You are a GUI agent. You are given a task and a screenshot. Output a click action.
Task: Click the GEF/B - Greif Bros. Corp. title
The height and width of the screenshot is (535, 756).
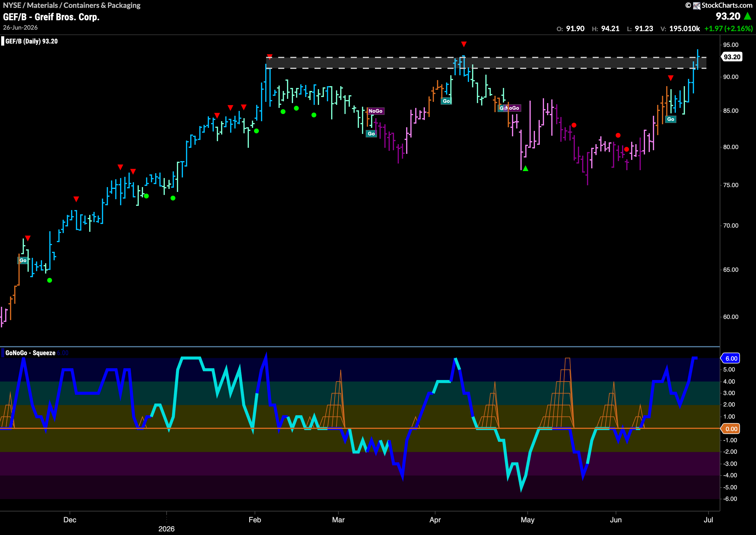[x=51, y=17]
